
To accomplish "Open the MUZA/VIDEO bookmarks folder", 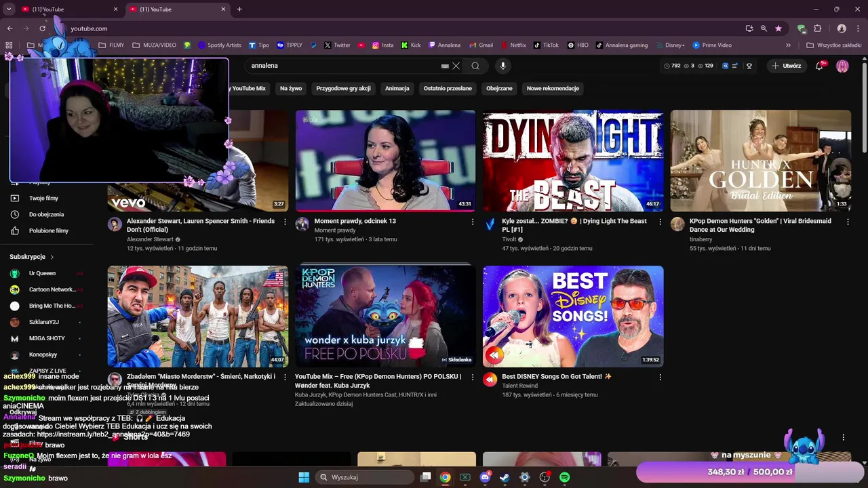I will [x=154, y=45].
